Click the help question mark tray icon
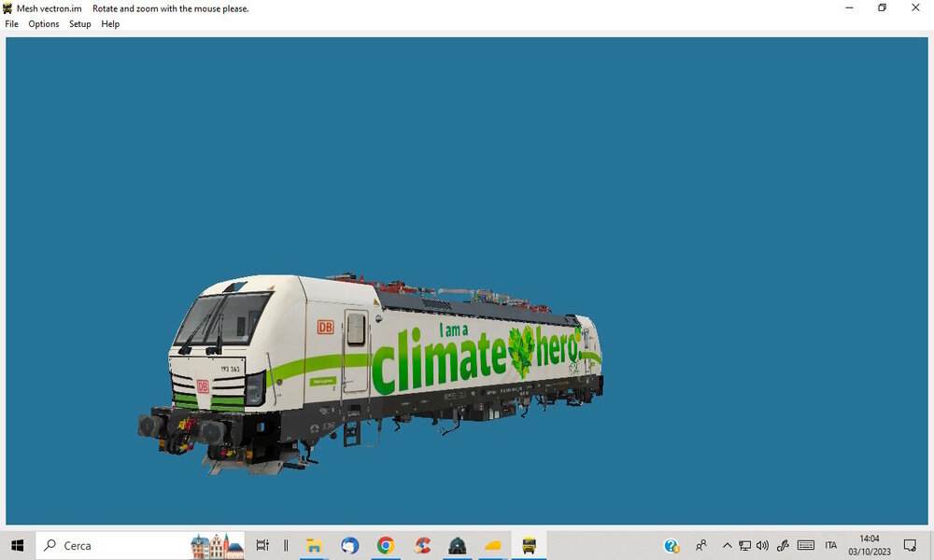This screenshot has height=560, width=934. point(672,545)
